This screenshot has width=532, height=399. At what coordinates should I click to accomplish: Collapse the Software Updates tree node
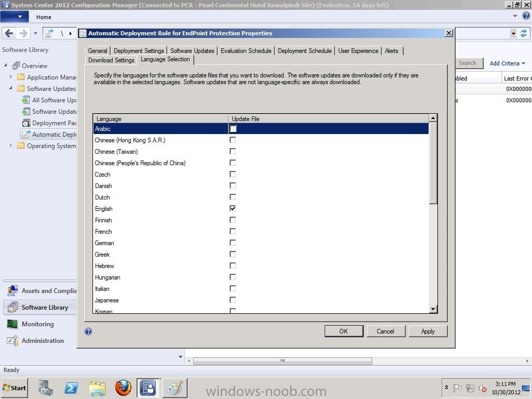[x=10, y=88]
